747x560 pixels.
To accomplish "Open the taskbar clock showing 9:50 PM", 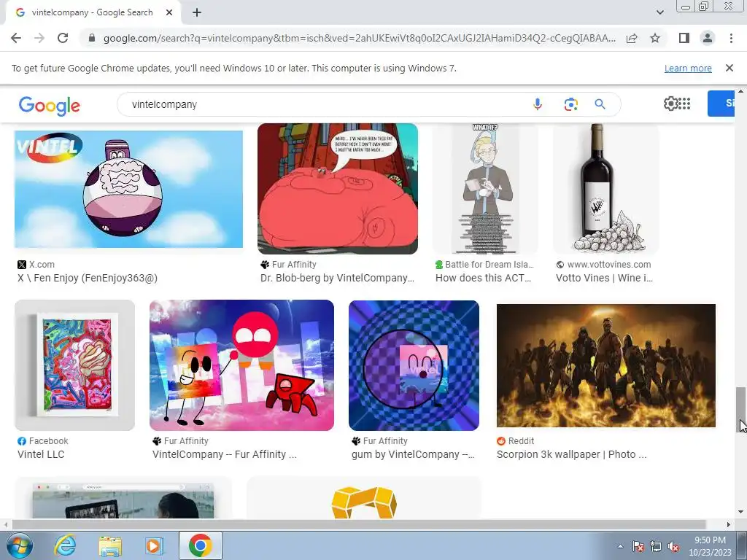I will click(x=710, y=546).
